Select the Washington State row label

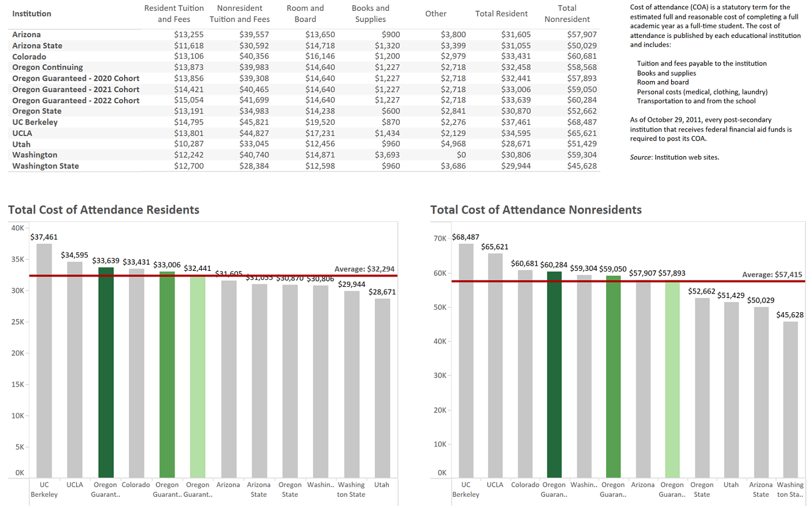[x=46, y=166]
